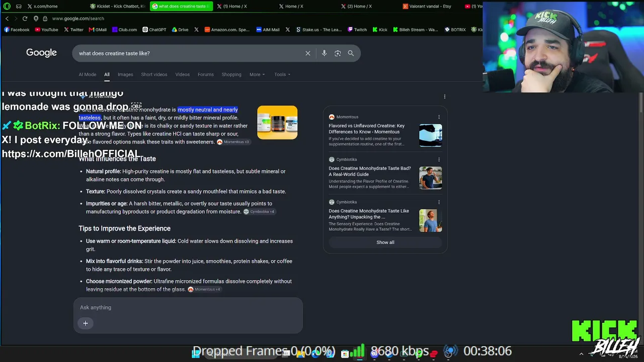Click the Momentous +4 source chip

click(x=204, y=290)
